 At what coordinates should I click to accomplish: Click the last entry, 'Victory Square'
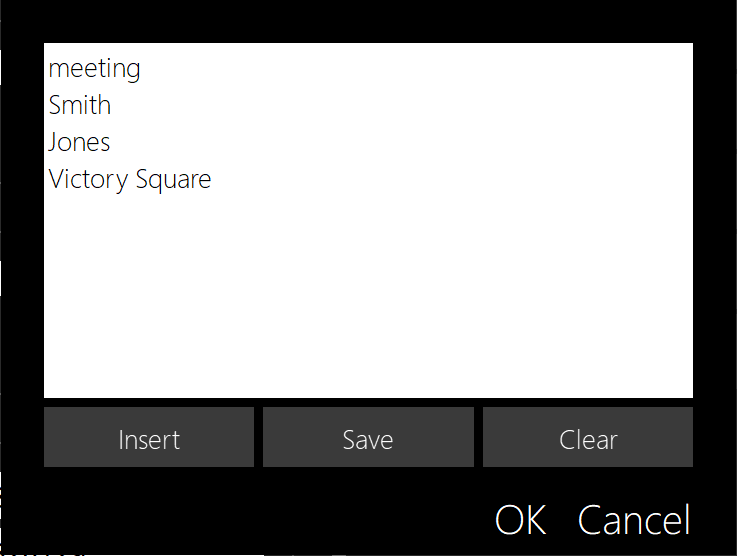pyautogui.click(x=130, y=180)
